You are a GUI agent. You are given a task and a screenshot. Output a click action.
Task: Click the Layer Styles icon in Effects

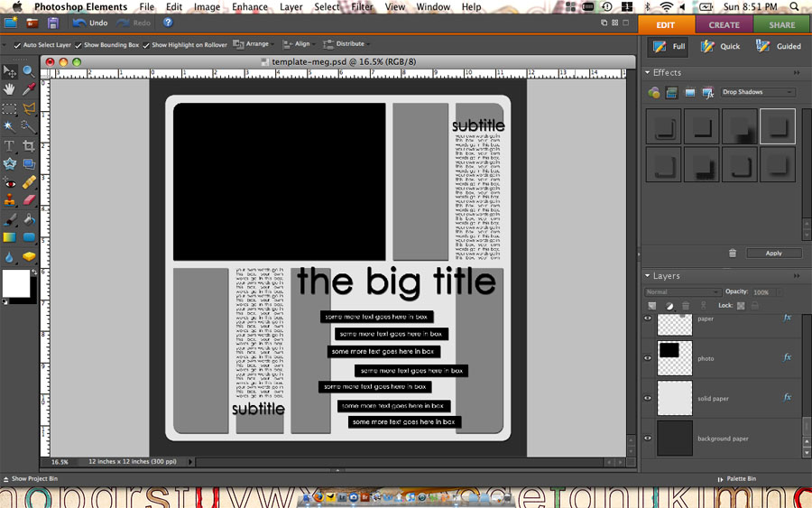(x=671, y=92)
